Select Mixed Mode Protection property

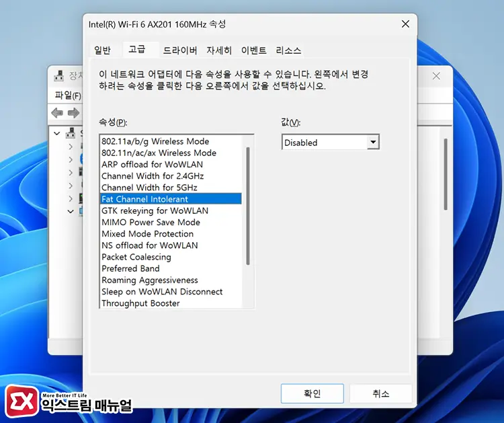click(171, 234)
